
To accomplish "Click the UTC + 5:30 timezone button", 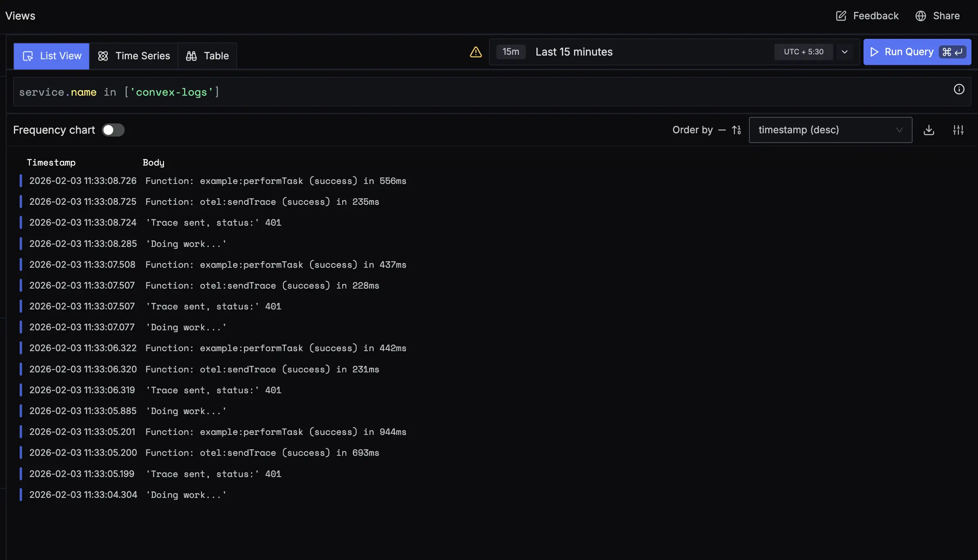I will click(803, 52).
